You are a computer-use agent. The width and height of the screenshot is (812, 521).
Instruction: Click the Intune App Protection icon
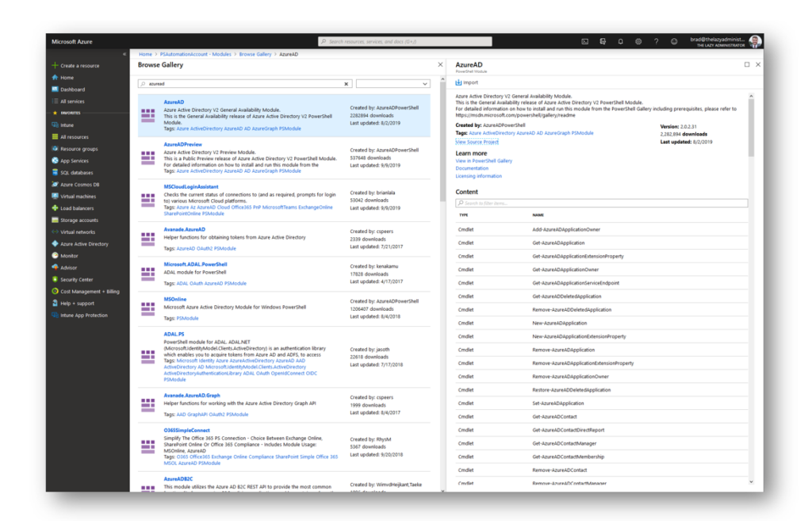click(55, 316)
